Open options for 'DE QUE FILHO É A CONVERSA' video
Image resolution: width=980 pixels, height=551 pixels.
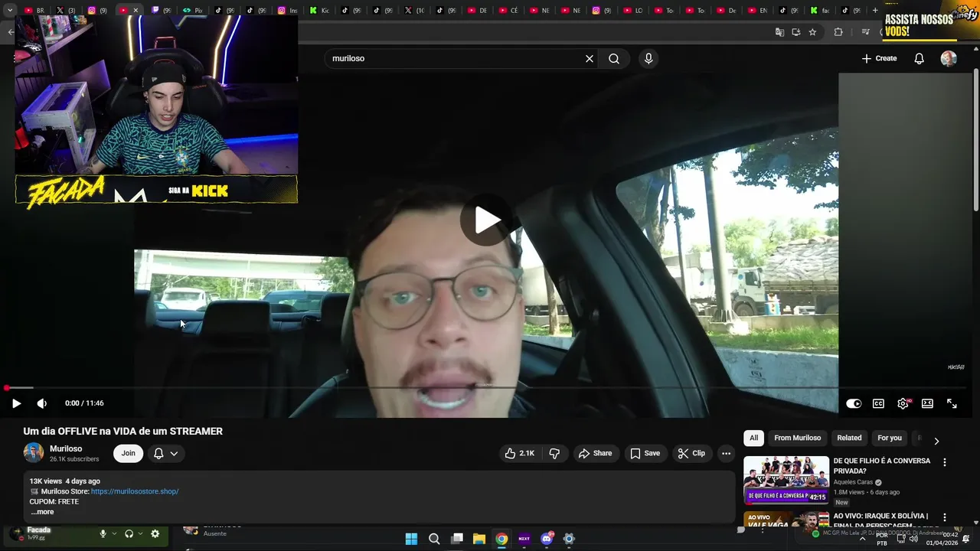click(x=944, y=462)
